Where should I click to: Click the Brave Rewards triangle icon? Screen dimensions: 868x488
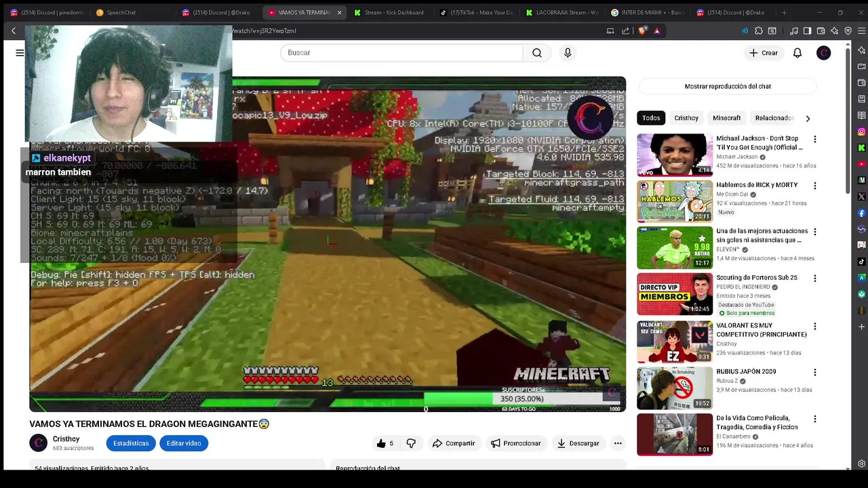click(656, 30)
